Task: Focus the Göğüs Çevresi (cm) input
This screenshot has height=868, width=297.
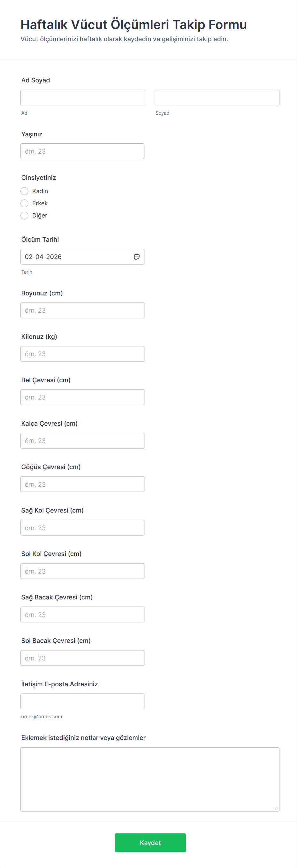Action: pyautogui.click(x=82, y=484)
